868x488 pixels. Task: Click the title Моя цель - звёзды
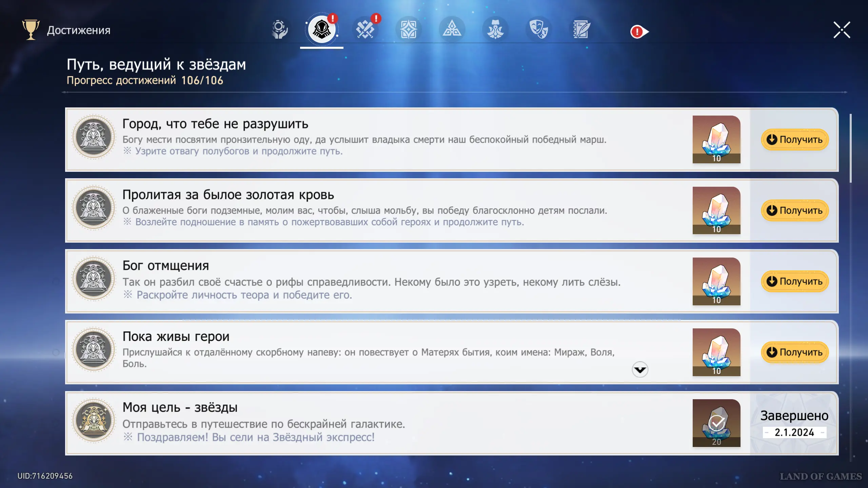click(180, 407)
